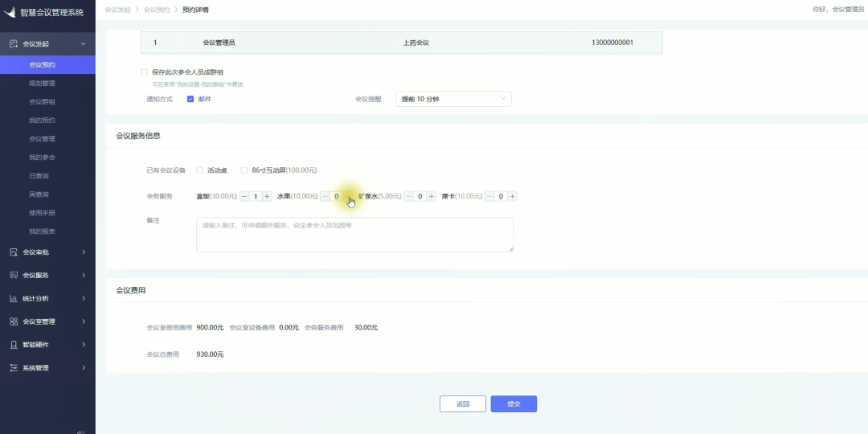Click the 上药会议 table cell
This screenshot has height=434, width=868.
click(416, 43)
